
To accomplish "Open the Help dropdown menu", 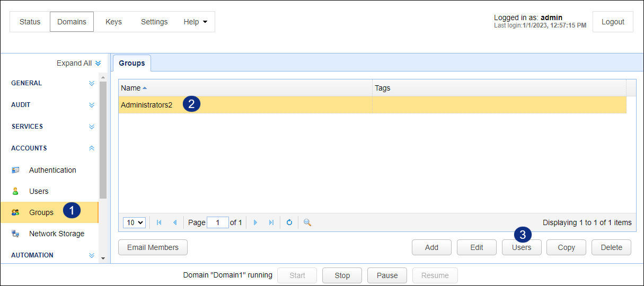I will [x=196, y=22].
